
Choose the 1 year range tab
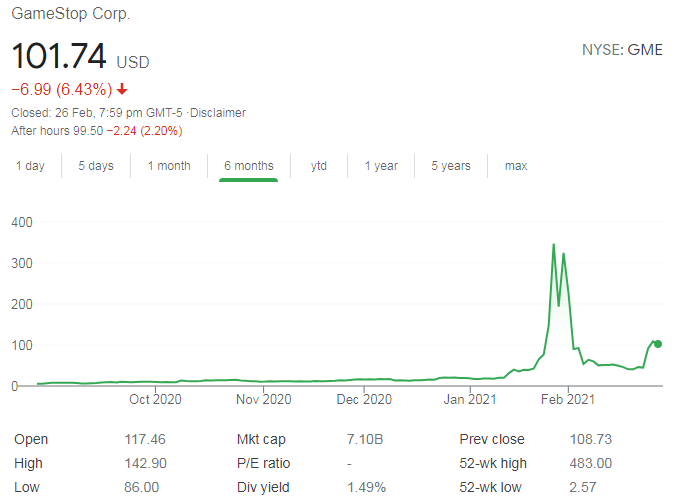(x=381, y=166)
